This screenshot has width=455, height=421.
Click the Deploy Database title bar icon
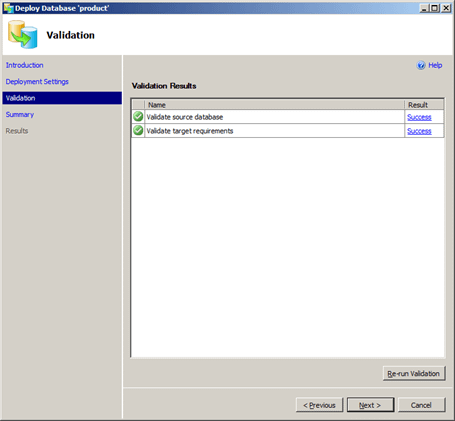[x=9, y=8]
